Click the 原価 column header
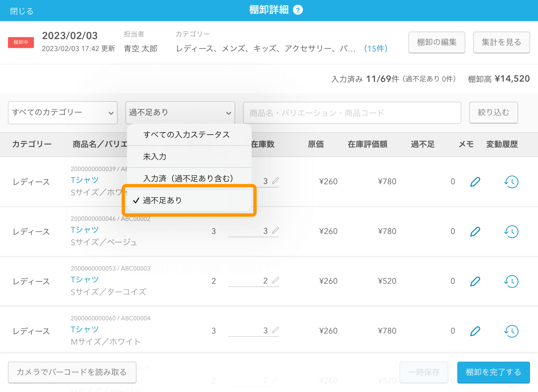The width and height of the screenshot is (538, 392). tap(316, 144)
